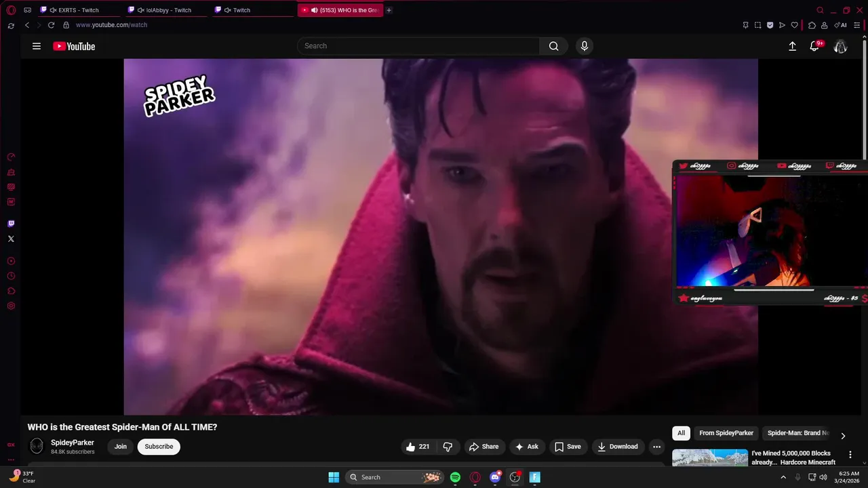Open Spotify from the taskbar
868x488 pixels.
tap(456, 477)
